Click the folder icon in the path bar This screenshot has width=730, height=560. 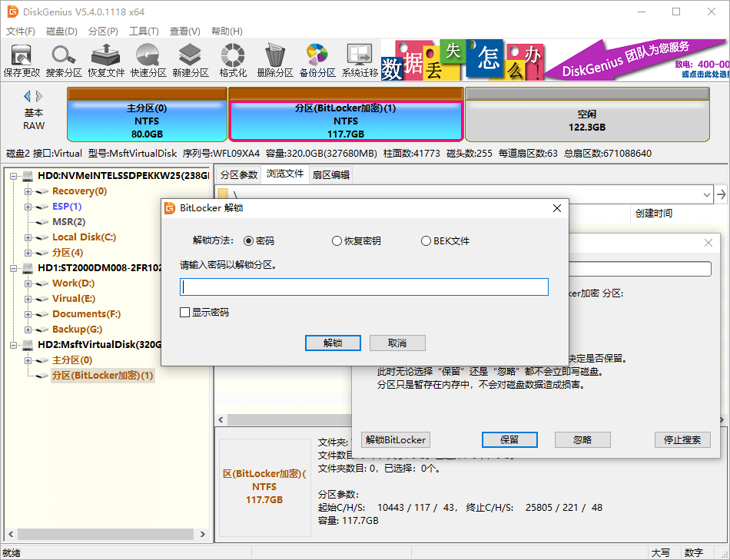point(224,194)
